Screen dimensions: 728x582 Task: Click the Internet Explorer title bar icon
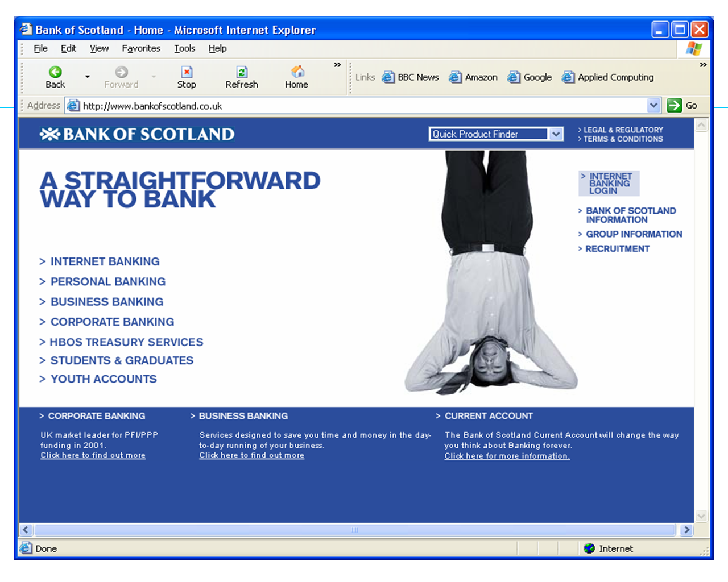(26, 29)
